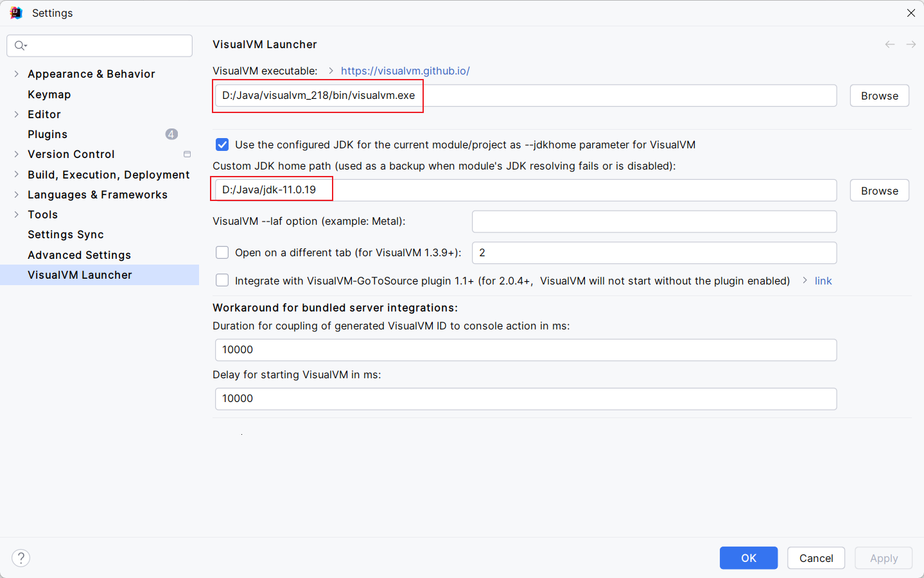
Task: Click the help question mark icon
Action: (21, 558)
